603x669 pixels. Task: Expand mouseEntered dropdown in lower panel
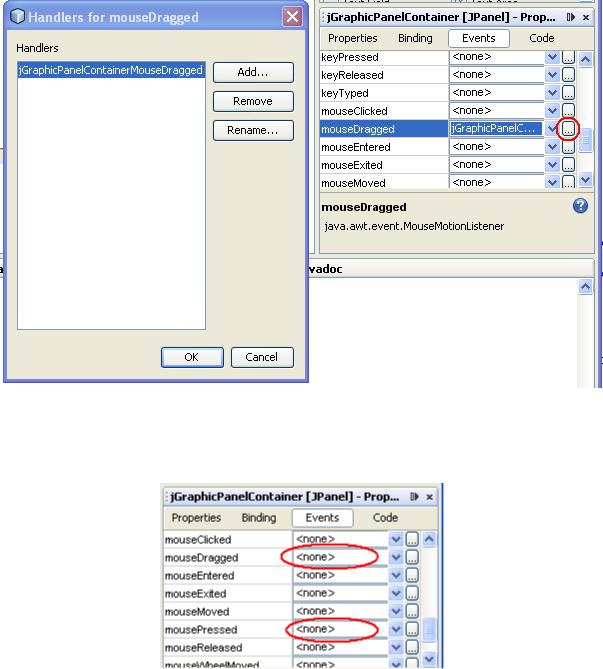[396, 575]
